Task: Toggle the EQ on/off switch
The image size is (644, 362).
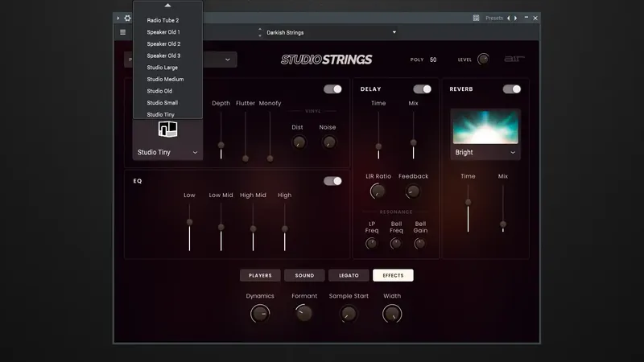Action: click(332, 181)
